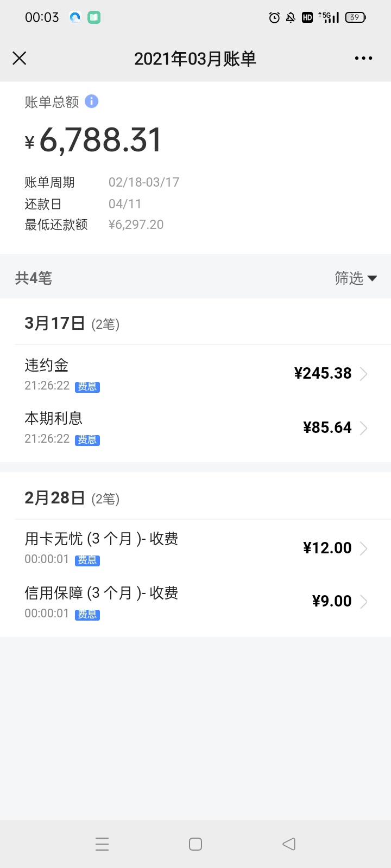
Task: View the 违约金 ¥245.38 entry
Action: pos(195,374)
